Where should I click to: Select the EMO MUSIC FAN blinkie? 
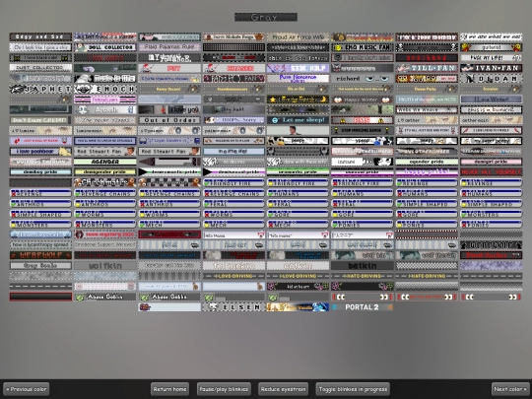point(363,47)
